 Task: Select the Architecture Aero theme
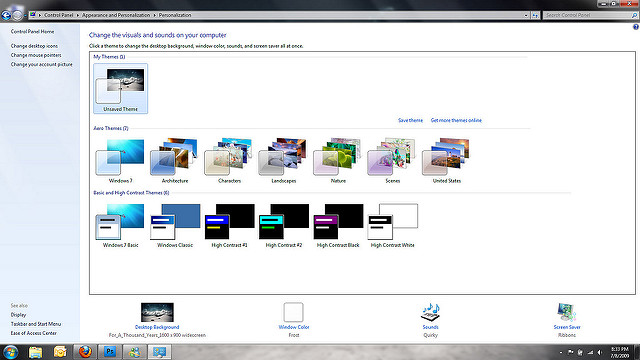[x=175, y=161]
